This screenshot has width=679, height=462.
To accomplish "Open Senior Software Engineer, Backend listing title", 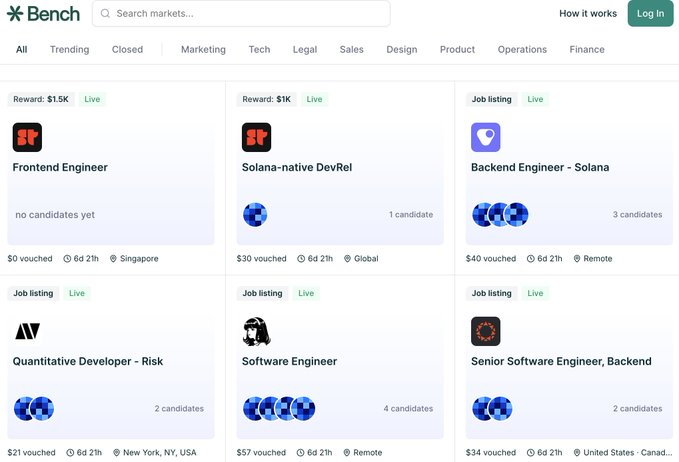I will click(x=561, y=361).
